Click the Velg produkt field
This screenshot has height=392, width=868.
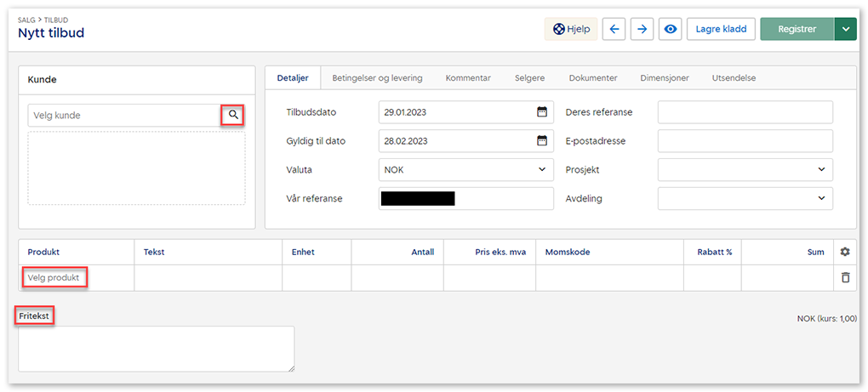(54, 277)
